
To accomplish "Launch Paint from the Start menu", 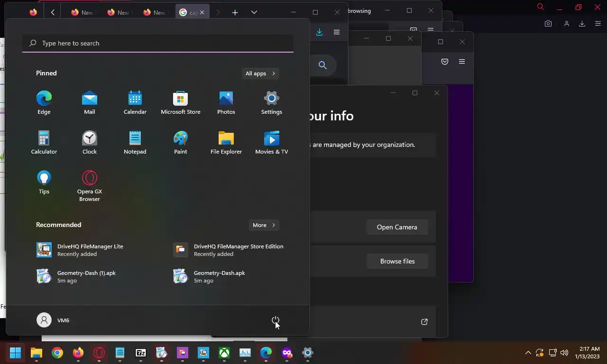I will (181, 143).
